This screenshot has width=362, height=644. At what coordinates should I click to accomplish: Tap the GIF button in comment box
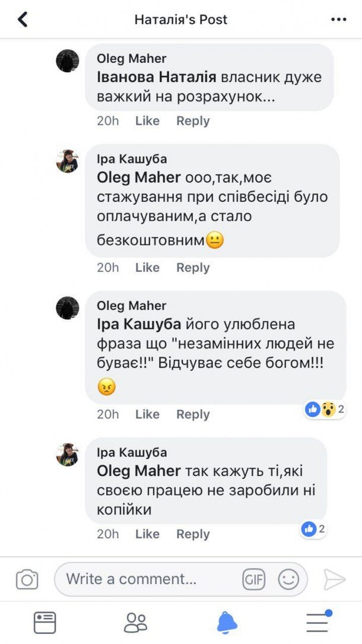click(x=253, y=579)
